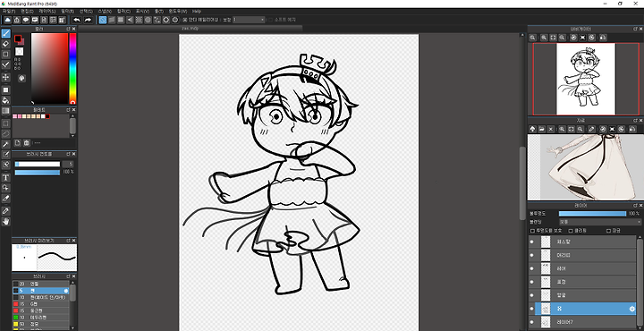Select the Move tool
Screen dimensions: 644x331
pos(5,77)
